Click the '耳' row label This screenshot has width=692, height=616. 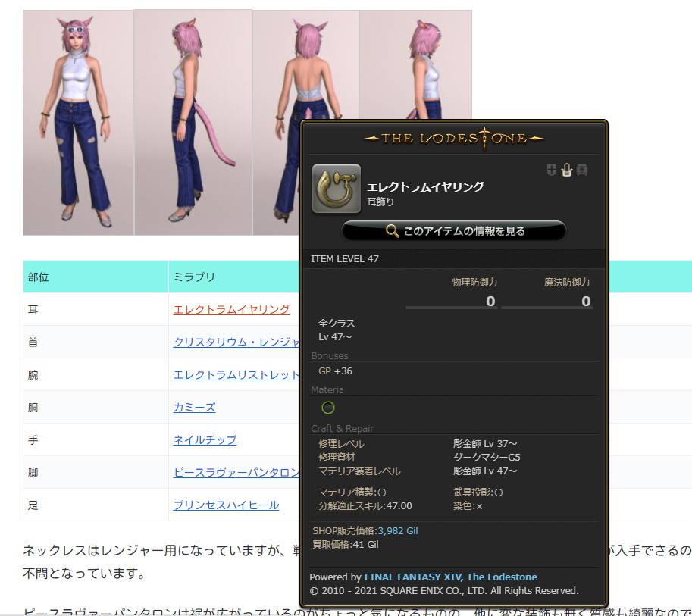(33, 309)
